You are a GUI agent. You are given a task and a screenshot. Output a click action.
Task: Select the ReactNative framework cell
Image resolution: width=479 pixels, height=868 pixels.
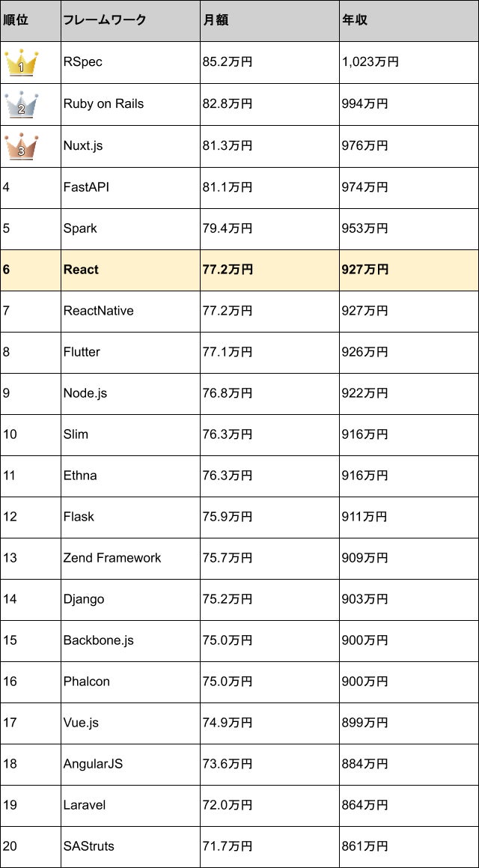point(130,311)
